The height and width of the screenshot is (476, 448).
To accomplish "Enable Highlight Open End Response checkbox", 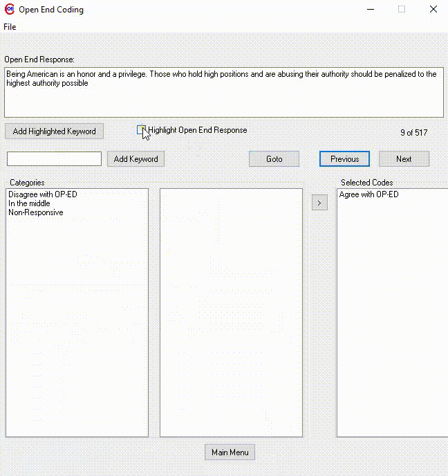I will point(141,130).
